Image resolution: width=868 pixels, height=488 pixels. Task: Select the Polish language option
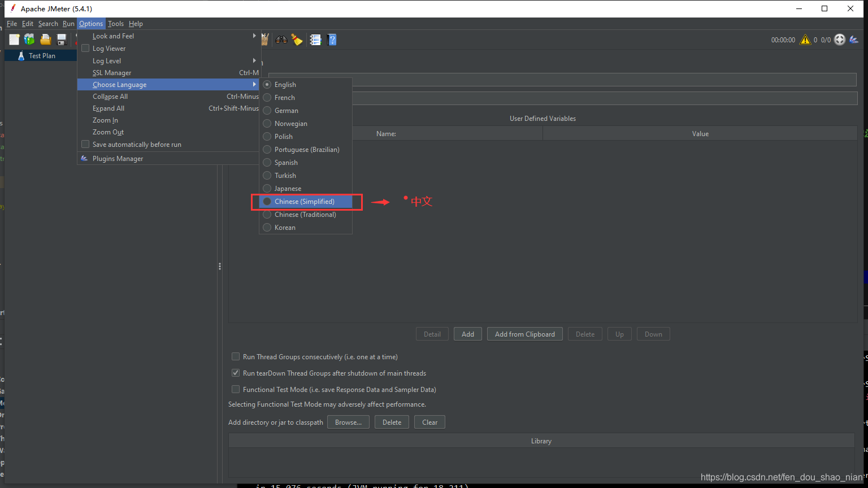[x=306, y=137]
